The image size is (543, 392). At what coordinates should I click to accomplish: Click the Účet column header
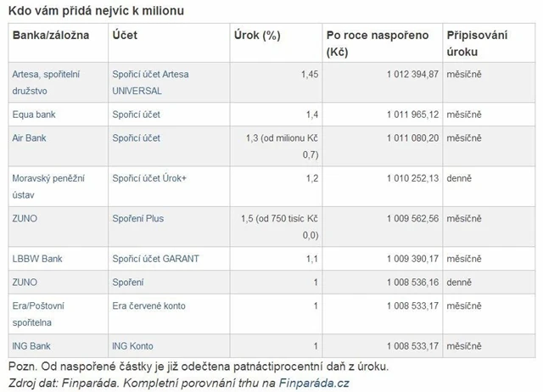click(x=124, y=37)
